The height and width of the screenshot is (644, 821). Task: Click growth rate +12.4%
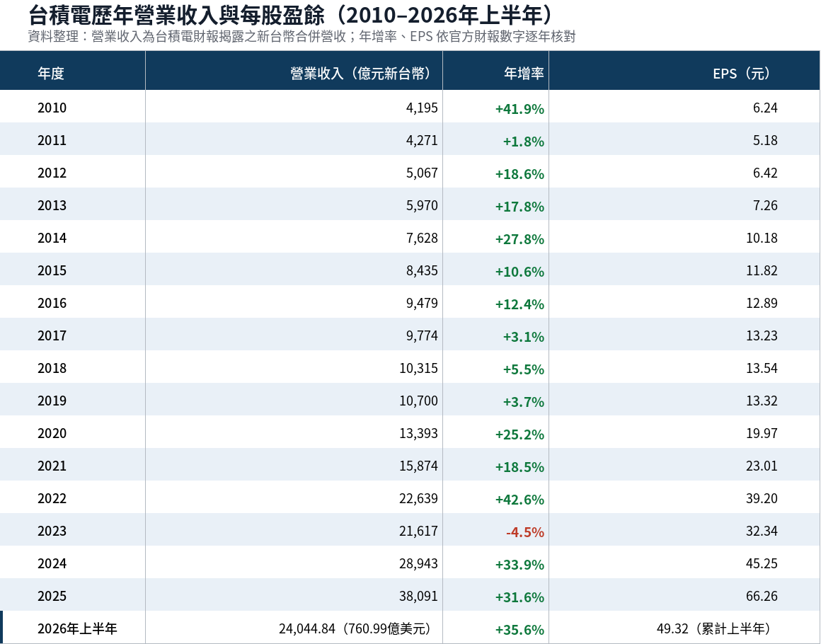coord(519,304)
